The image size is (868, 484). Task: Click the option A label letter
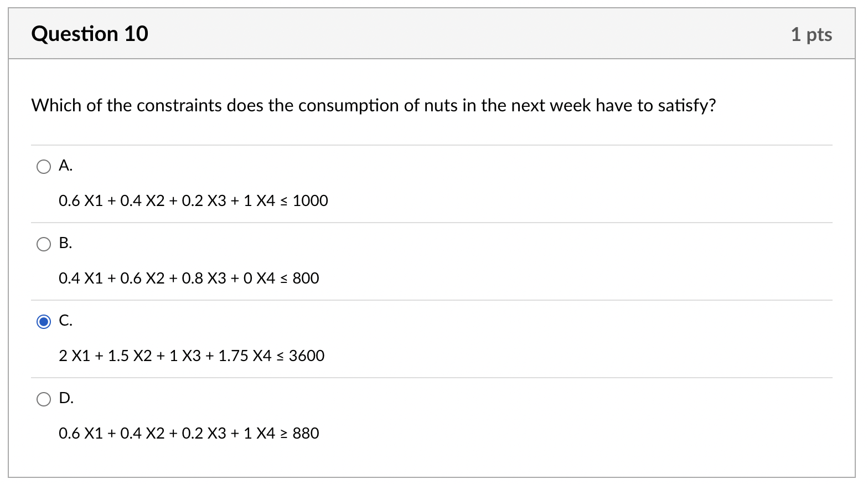point(65,166)
